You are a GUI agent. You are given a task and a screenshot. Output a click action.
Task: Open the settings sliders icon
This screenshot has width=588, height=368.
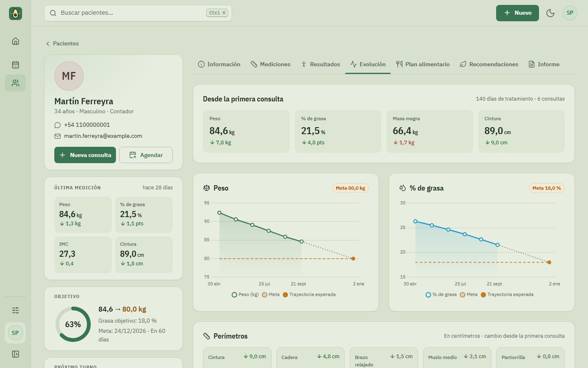point(16,310)
